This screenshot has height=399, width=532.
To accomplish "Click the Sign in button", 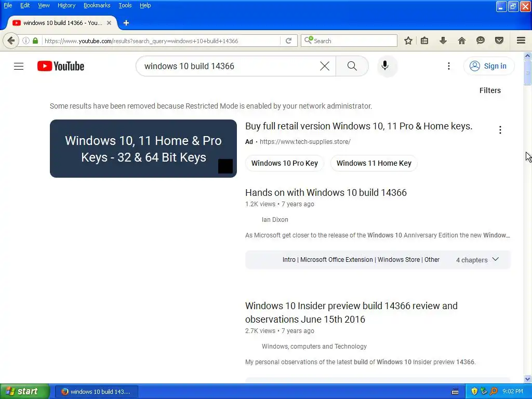I will click(488, 66).
